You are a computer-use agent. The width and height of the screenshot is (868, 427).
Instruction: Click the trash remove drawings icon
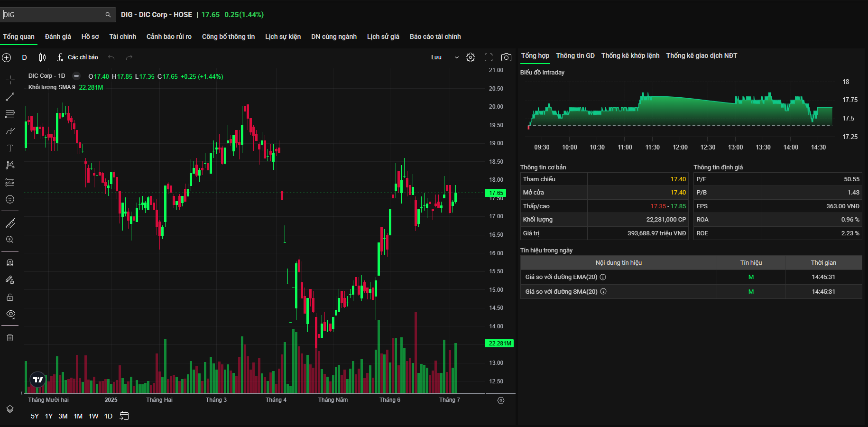10,337
